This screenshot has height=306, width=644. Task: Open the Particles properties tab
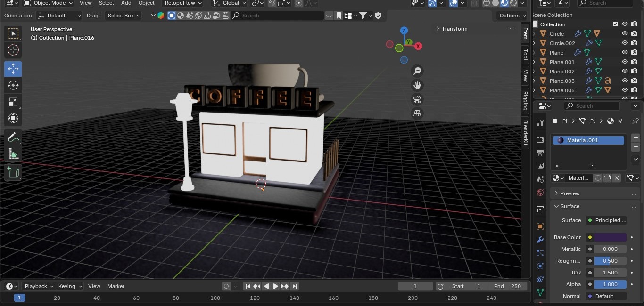point(540,253)
